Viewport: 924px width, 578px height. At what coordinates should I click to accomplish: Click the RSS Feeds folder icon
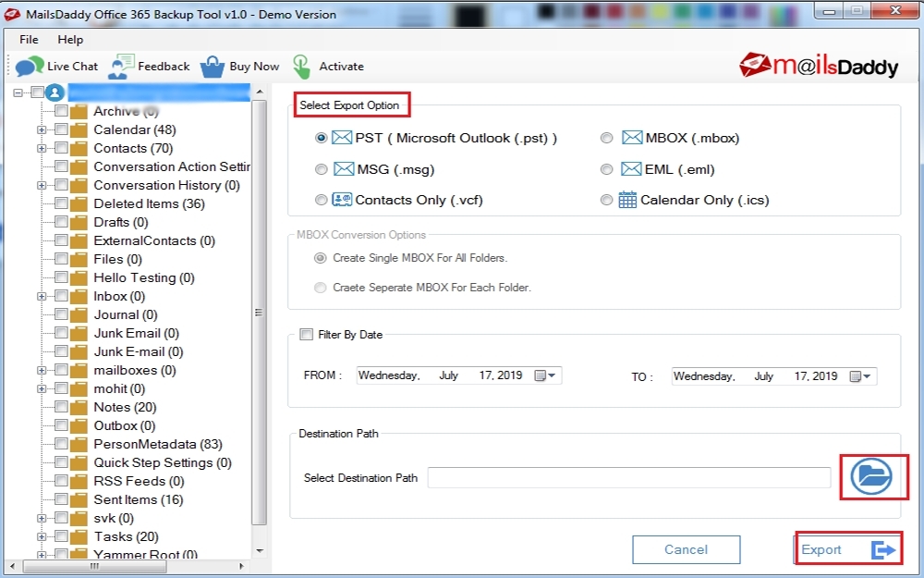pos(79,482)
